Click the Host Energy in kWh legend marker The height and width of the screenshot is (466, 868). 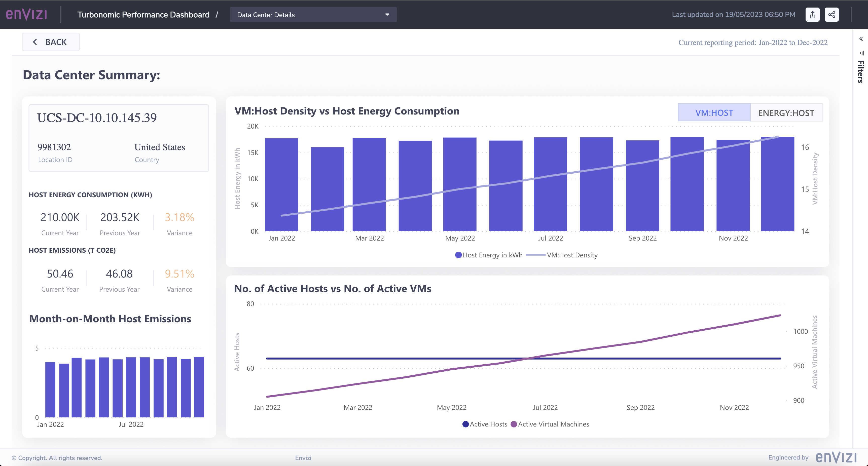pos(458,255)
